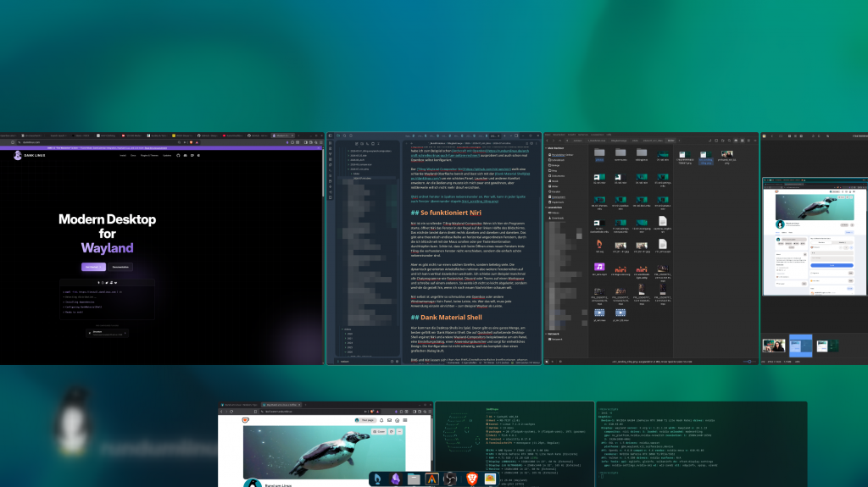Open Alacritty terminal from the dock
This screenshot has height=487, width=868.
(432, 479)
